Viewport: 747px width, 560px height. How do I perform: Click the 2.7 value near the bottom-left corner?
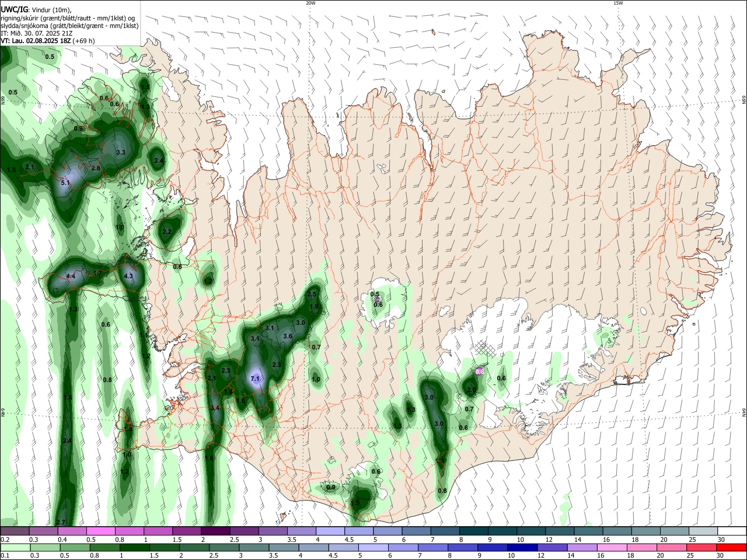61,521
